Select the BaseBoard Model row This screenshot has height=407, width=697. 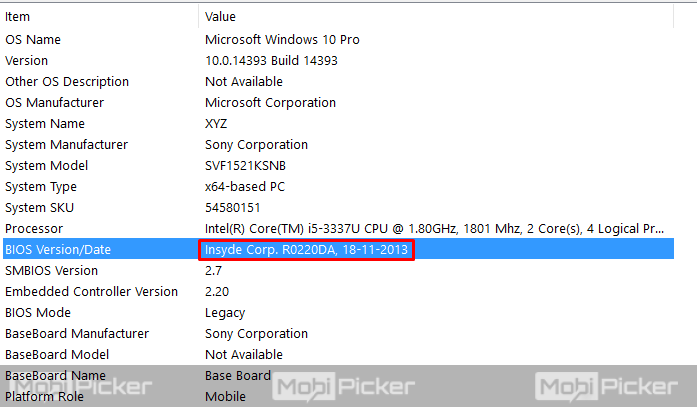(57, 355)
